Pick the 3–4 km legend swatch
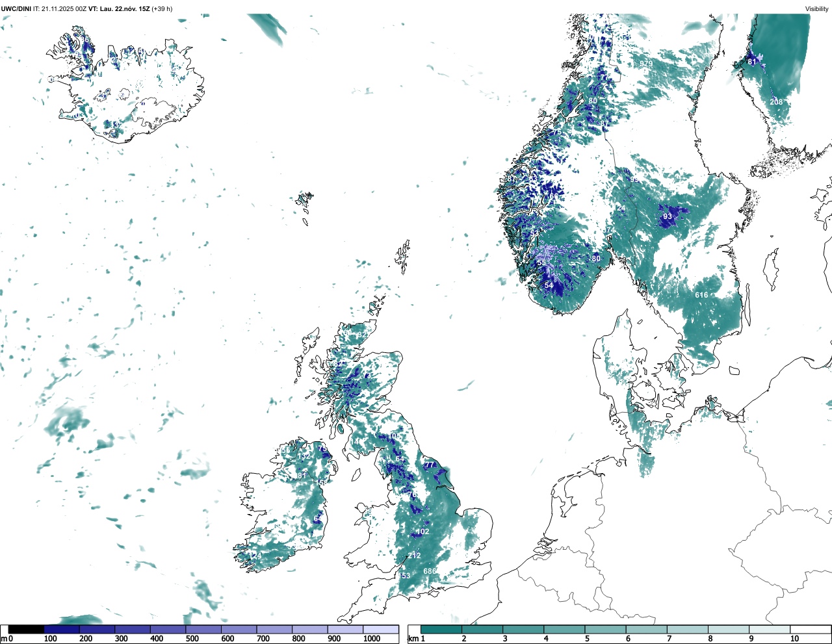The image size is (832, 644). (523, 629)
